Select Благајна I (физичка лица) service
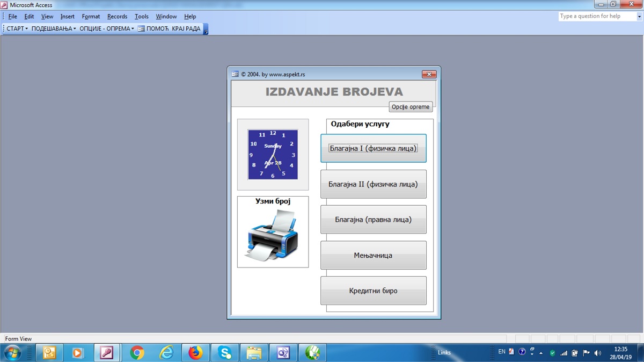Screen dimensions: 644x362 [x=373, y=148]
